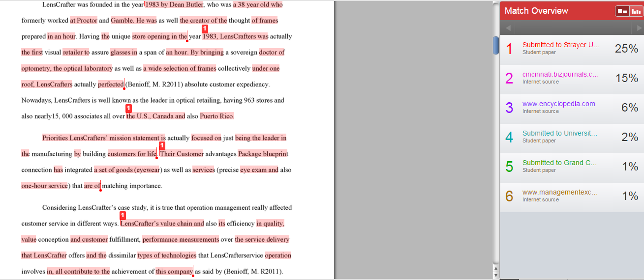Click highlighted text 'and customer'

89,240
